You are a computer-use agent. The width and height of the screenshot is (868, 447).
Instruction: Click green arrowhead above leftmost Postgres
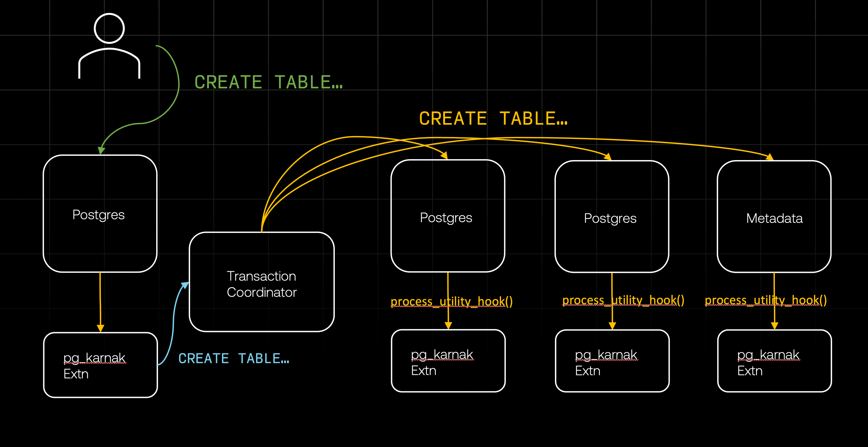click(101, 150)
